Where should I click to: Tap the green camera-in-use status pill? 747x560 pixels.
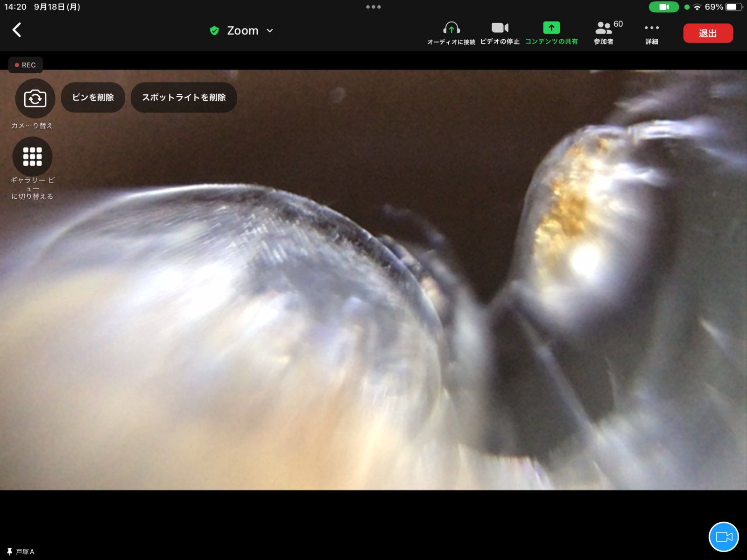[663, 7]
